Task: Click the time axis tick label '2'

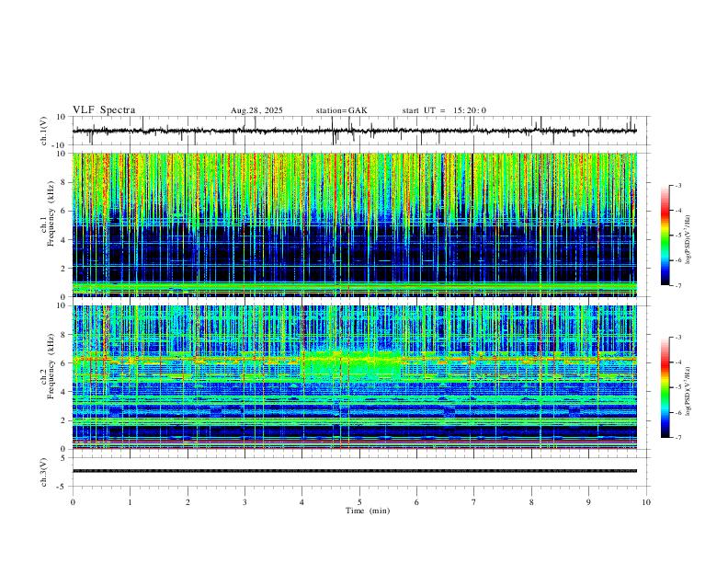Action: point(188,502)
